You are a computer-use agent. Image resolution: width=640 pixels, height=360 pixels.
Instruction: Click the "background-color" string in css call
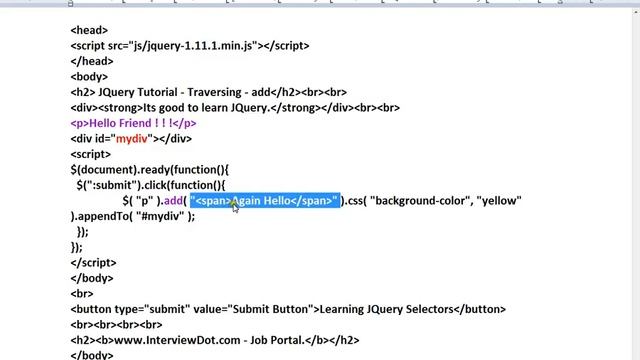[x=420, y=201]
